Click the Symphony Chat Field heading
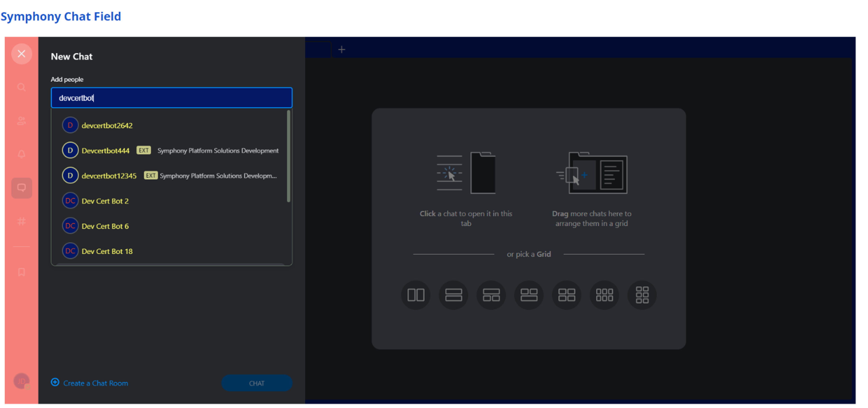This screenshot has width=868, height=408. click(61, 16)
